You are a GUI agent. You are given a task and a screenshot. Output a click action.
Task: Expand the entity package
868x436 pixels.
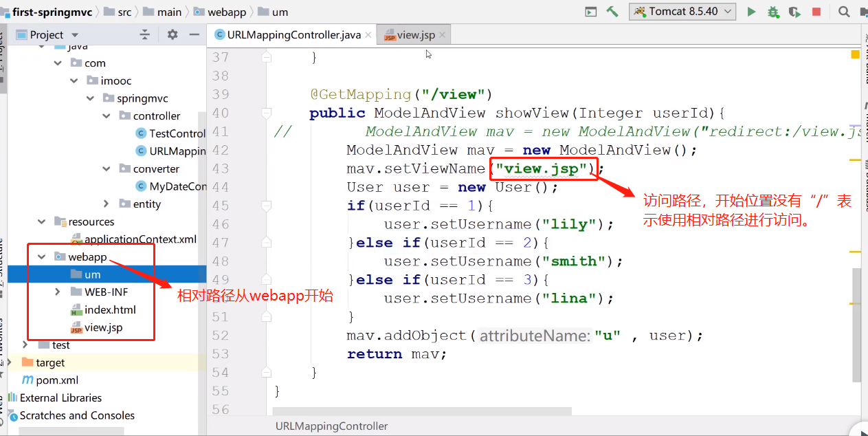coord(107,204)
